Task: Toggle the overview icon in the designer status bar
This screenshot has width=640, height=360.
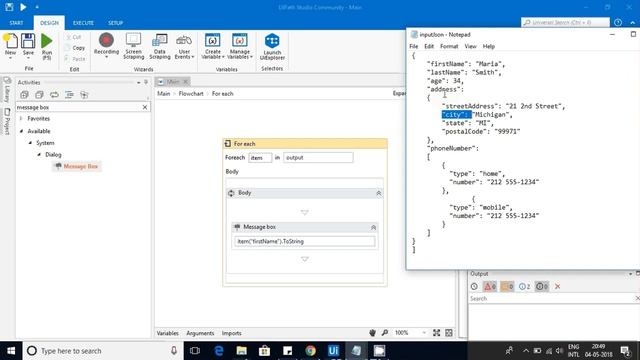Action: tap(449, 333)
